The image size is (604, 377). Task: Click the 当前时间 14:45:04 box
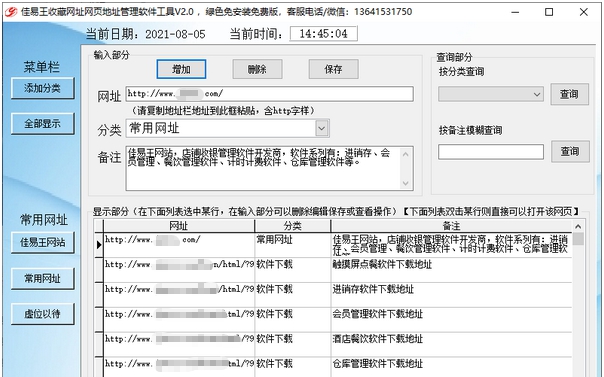click(324, 34)
